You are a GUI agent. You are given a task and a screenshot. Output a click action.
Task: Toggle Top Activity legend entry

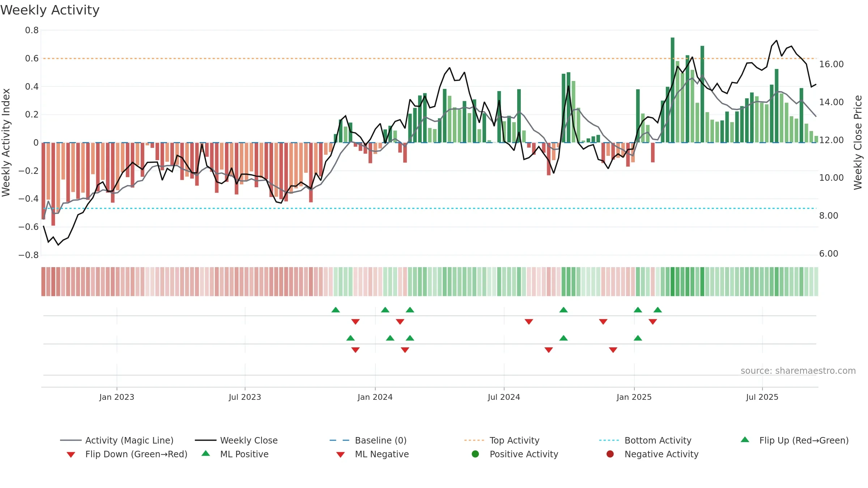(502, 440)
